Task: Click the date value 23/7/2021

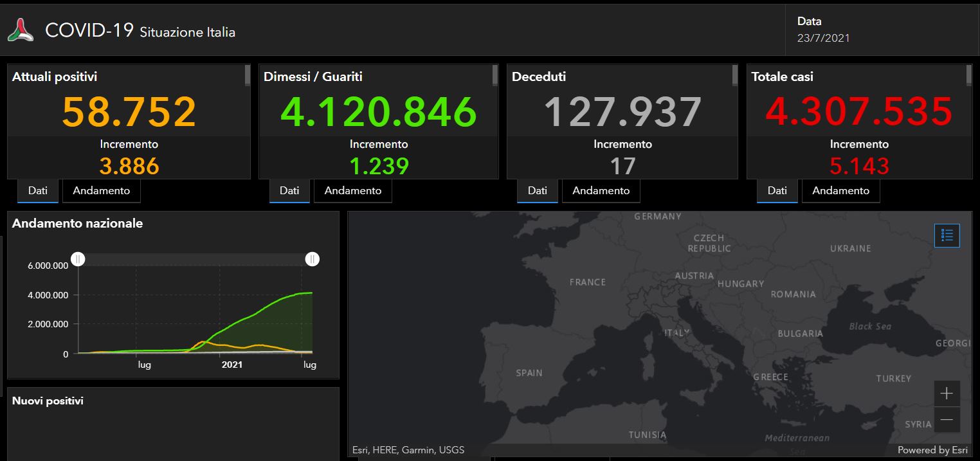Action: pyautogui.click(x=823, y=38)
